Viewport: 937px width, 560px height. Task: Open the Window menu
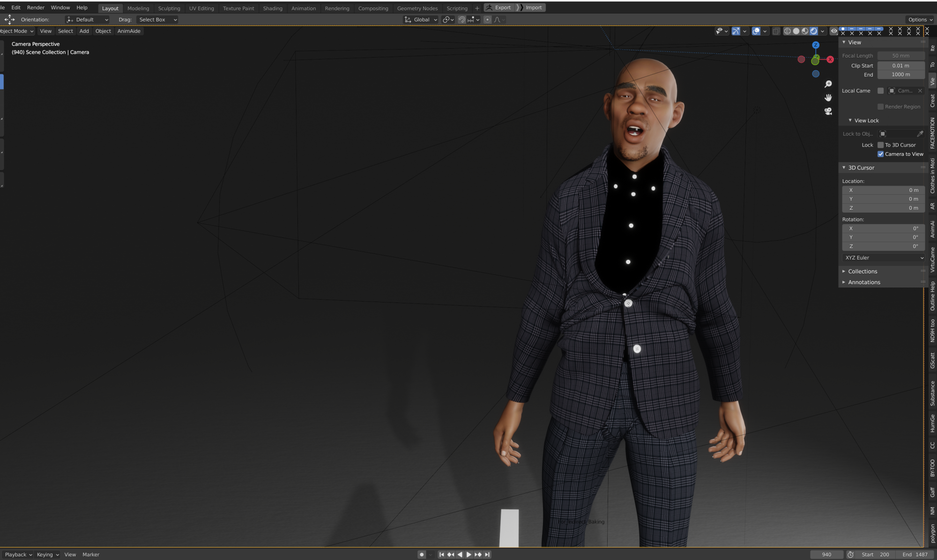(60, 7)
